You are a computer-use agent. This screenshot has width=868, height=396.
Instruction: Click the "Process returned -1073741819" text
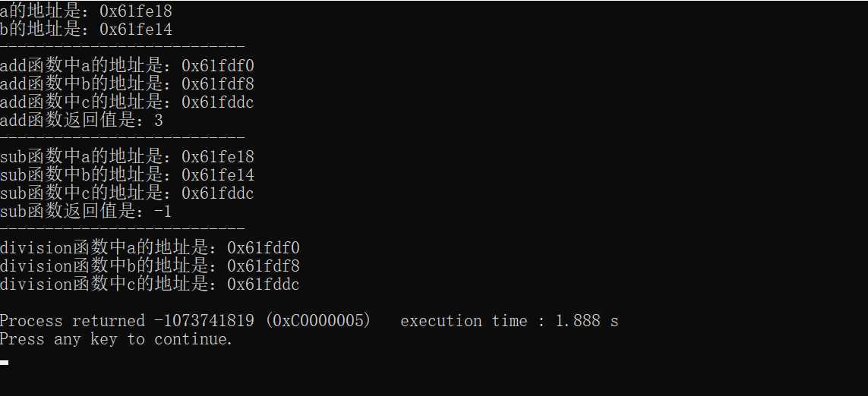pyautogui.click(x=127, y=321)
